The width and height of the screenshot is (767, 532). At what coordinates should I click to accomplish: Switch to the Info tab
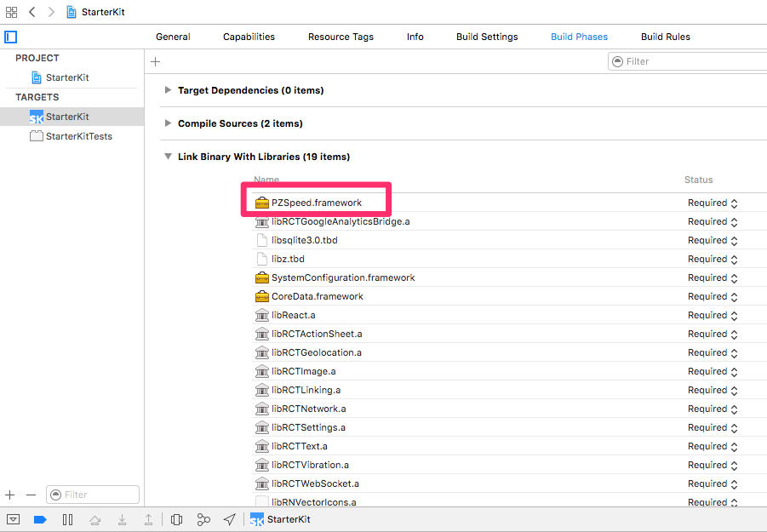[x=415, y=37]
